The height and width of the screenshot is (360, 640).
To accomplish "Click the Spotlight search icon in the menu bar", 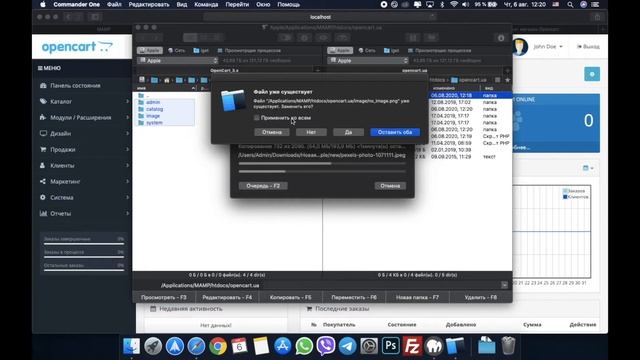I will [x=570, y=4].
